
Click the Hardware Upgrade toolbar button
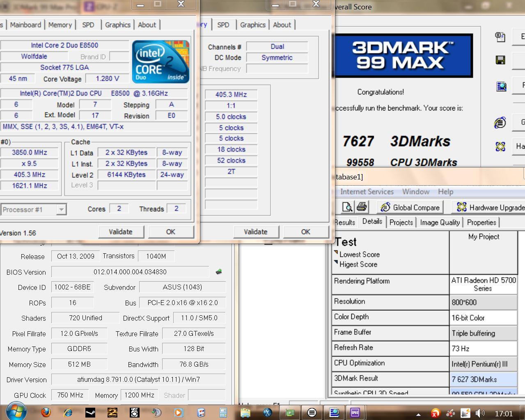click(489, 207)
